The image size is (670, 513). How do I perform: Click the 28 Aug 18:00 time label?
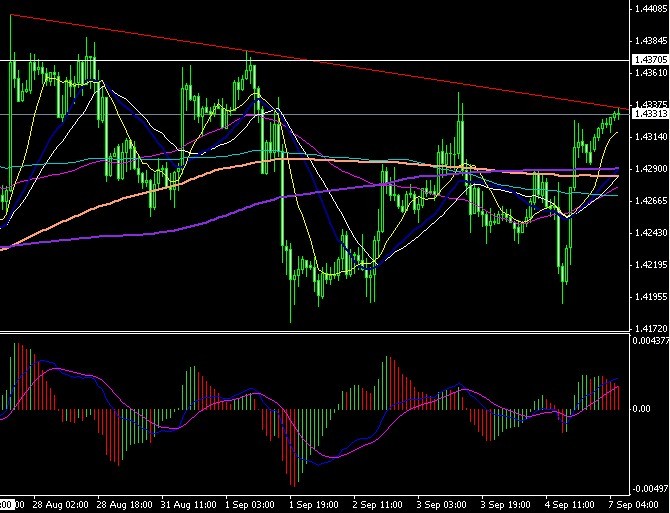124,504
